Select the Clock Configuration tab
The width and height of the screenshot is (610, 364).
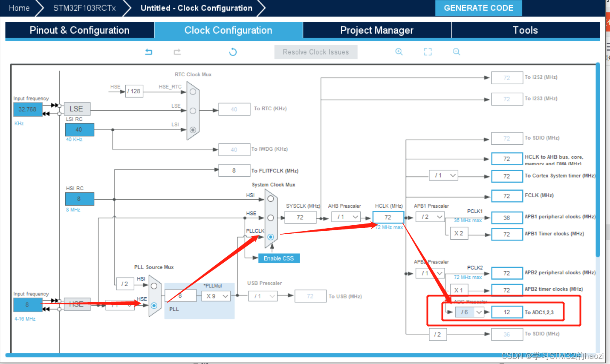pos(228,30)
